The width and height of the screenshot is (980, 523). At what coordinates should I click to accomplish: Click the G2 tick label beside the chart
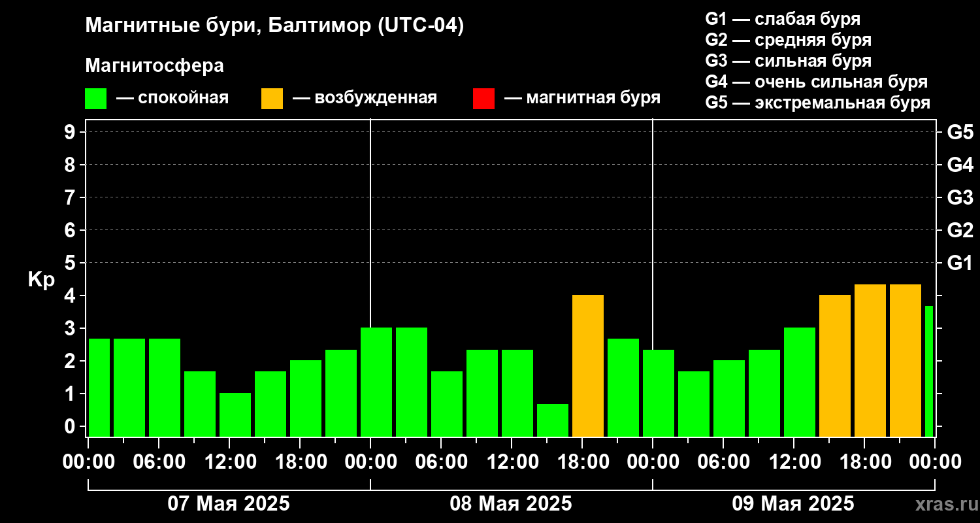point(960,230)
